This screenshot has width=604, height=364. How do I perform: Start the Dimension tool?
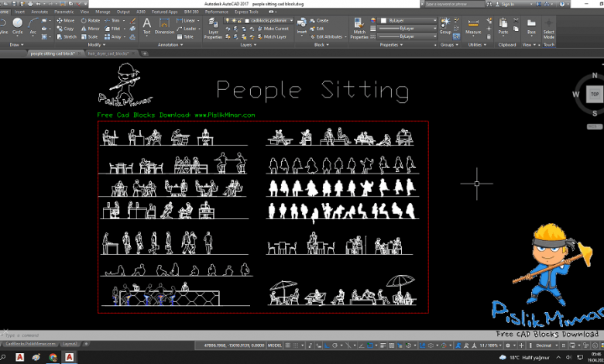[164, 26]
